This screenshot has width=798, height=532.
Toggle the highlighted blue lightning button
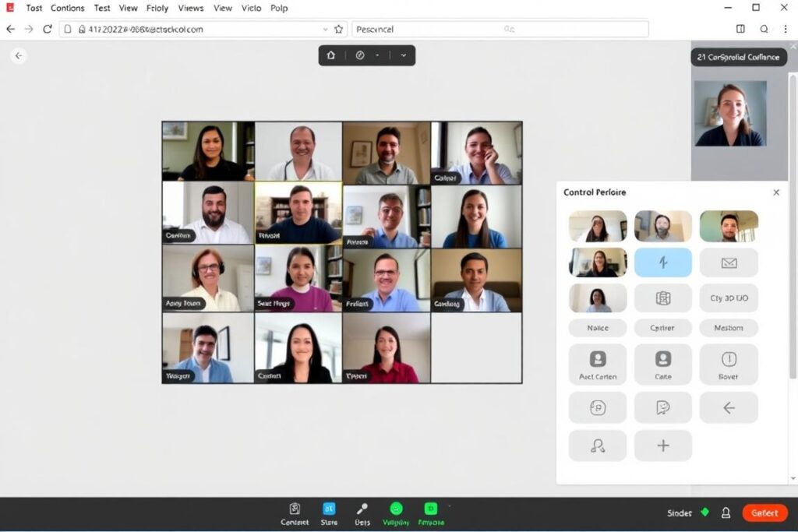(x=662, y=262)
